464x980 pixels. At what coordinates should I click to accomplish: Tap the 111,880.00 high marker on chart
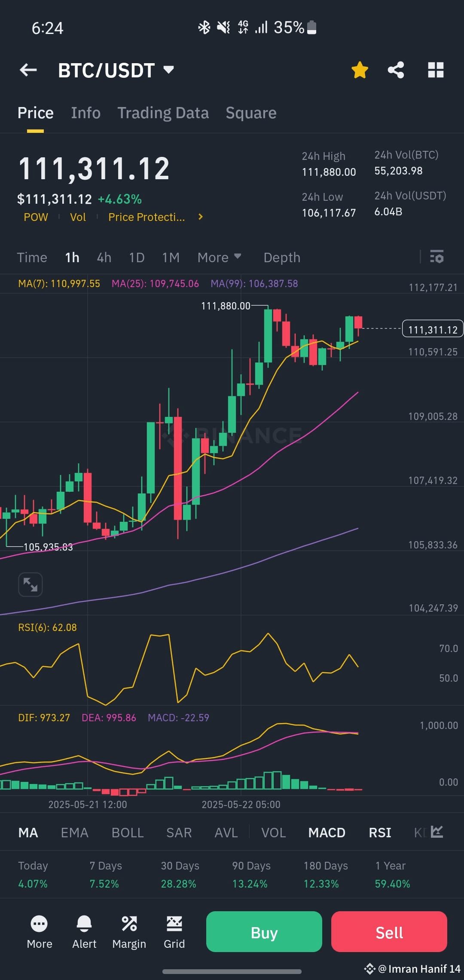(x=226, y=306)
